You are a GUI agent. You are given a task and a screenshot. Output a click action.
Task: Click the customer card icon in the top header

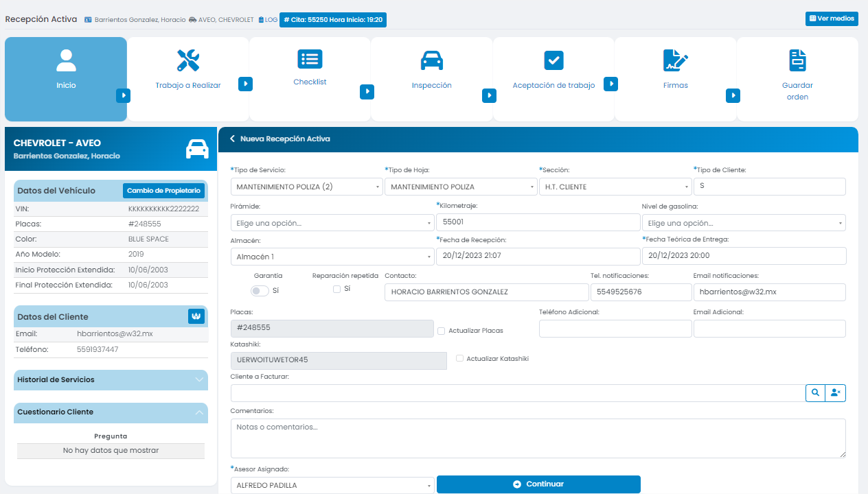88,20
